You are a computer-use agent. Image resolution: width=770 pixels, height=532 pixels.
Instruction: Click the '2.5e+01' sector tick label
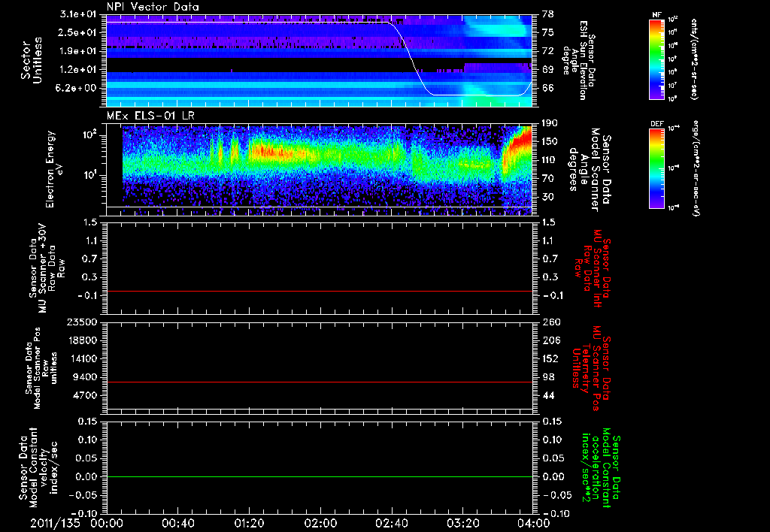coord(77,32)
